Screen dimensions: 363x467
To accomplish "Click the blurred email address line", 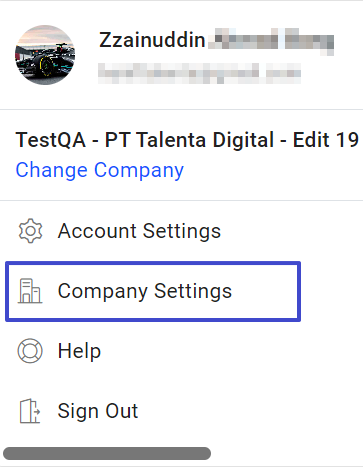I will 199,73.
